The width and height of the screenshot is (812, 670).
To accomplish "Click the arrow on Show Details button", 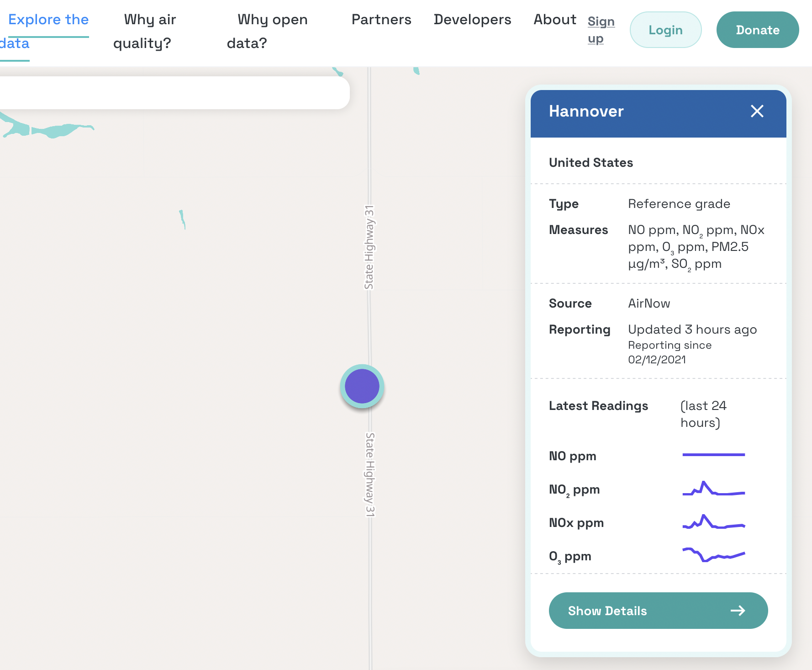I will point(738,611).
